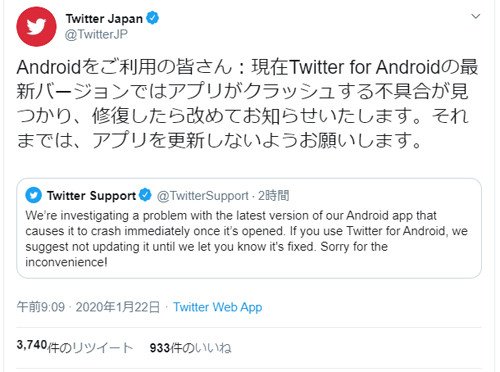Click the Twitter Japan red profile avatar

tap(36, 27)
